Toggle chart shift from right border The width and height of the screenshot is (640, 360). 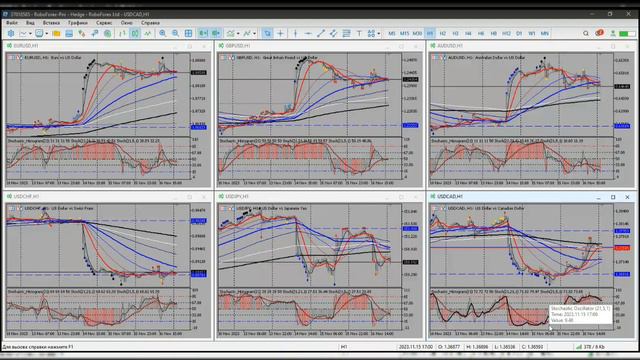216,33
